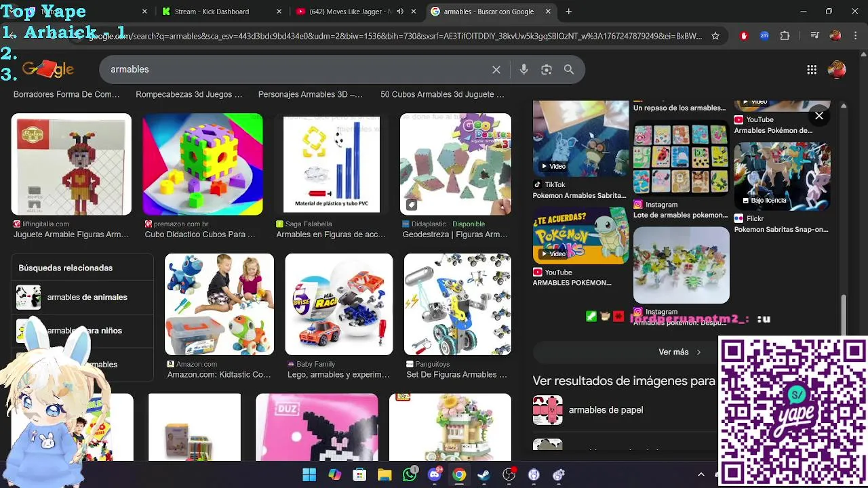
Task: Mute the Moves Like Jagger tab audio
Action: click(400, 12)
